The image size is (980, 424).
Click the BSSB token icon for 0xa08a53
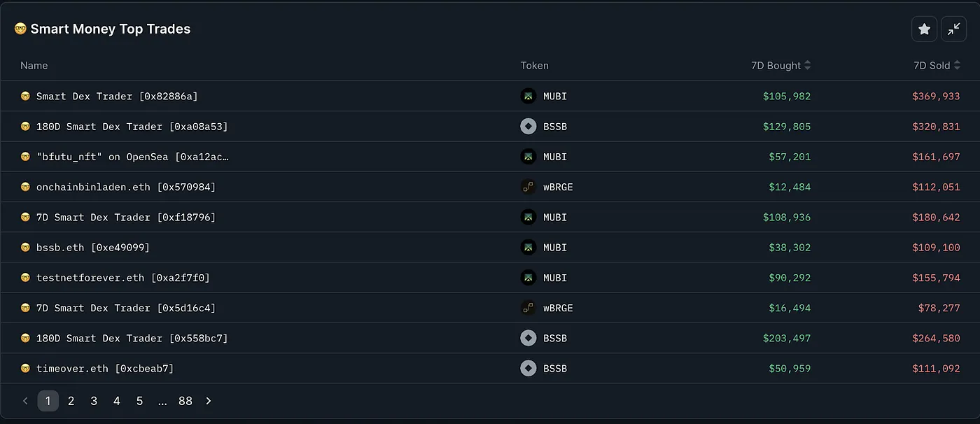528,127
